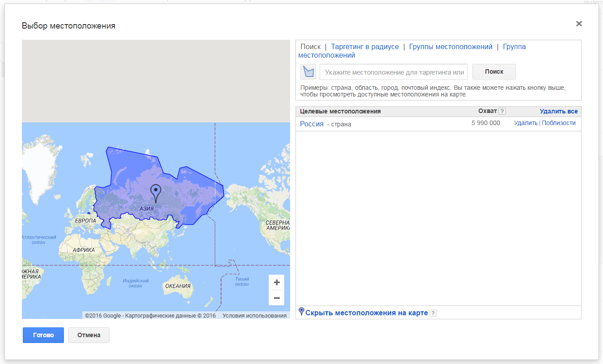The height and width of the screenshot is (364, 603).
Task: Click Поблизости link for Россия
Action: coord(559,123)
